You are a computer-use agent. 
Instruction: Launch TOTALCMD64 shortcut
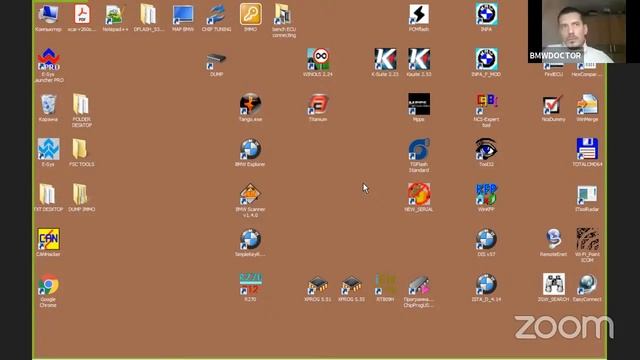click(587, 149)
